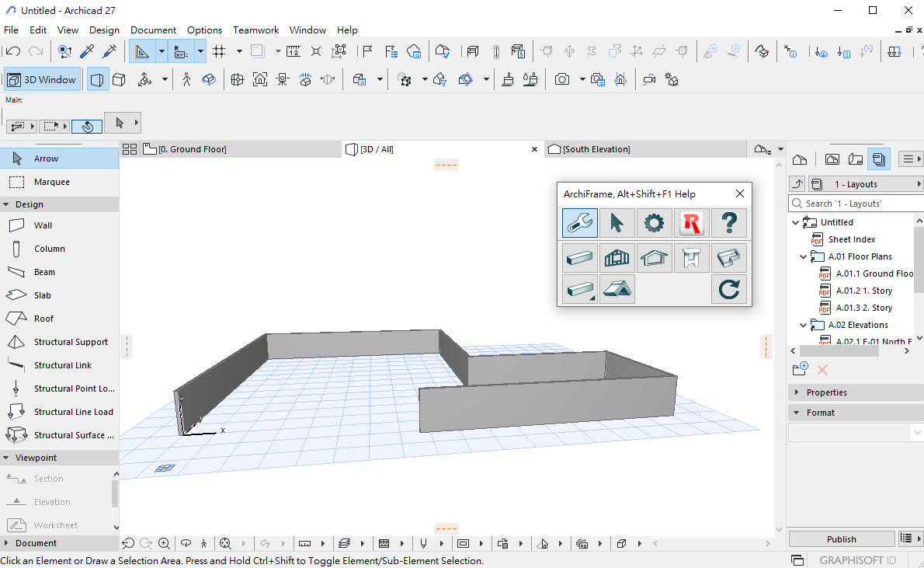Image resolution: width=924 pixels, height=568 pixels.
Task: Open the empty Format dropdown box
Action: (x=856, y=433)
